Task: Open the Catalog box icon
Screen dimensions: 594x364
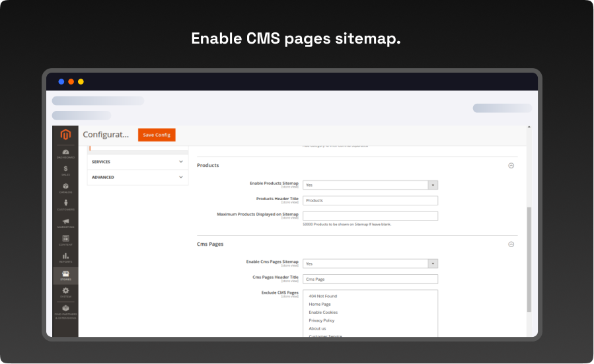Action: click(x=65, y=188)
